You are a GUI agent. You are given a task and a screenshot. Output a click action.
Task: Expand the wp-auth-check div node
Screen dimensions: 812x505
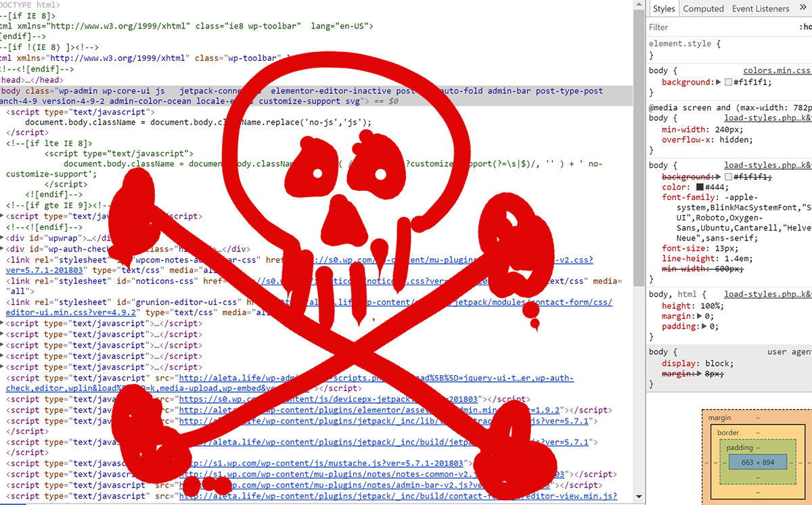pyautogui.click(x=2, y=249)
